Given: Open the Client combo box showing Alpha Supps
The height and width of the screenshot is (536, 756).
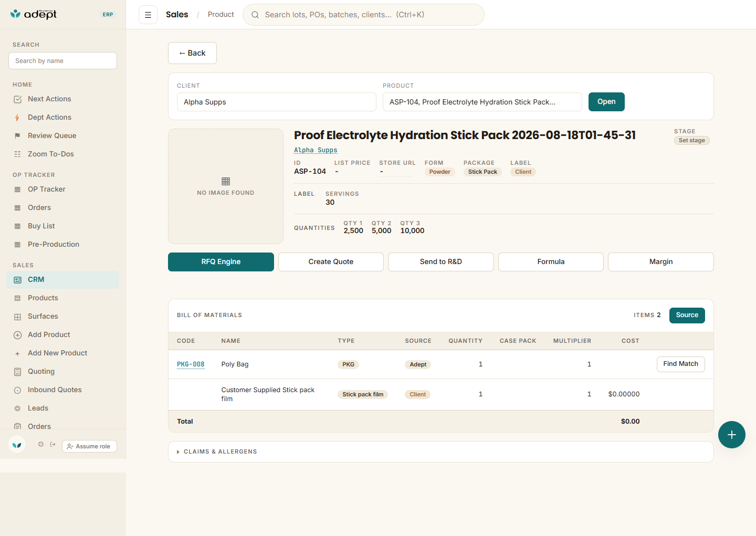Looking at the screenshot, I should coord(277,102).
